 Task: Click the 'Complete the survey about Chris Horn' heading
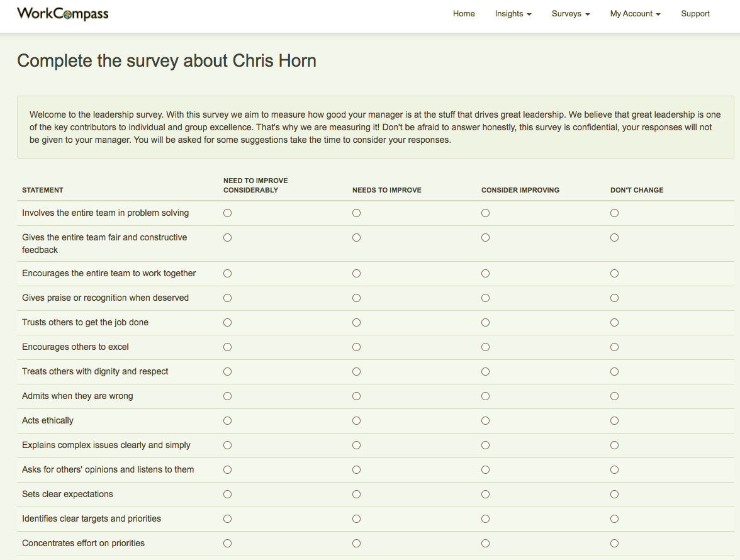click(166, 60)
